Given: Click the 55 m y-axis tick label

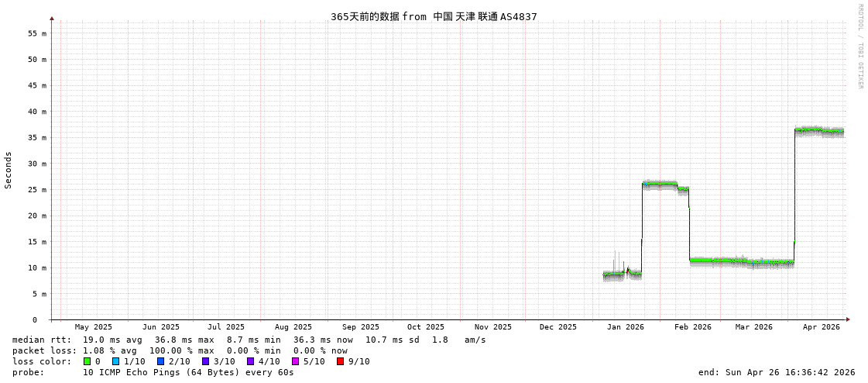Looking at the screenshot, I should (x=37, y=33).
